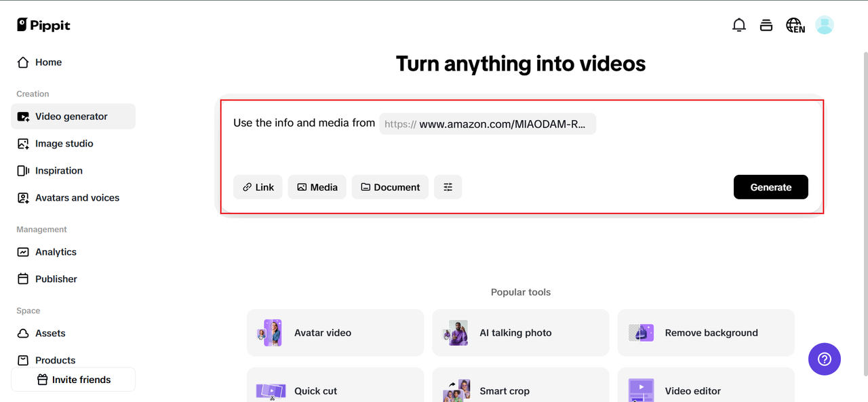Screen dimensions: 868x402
Task: Click the notifications bell icon
Action: (739, 26)
